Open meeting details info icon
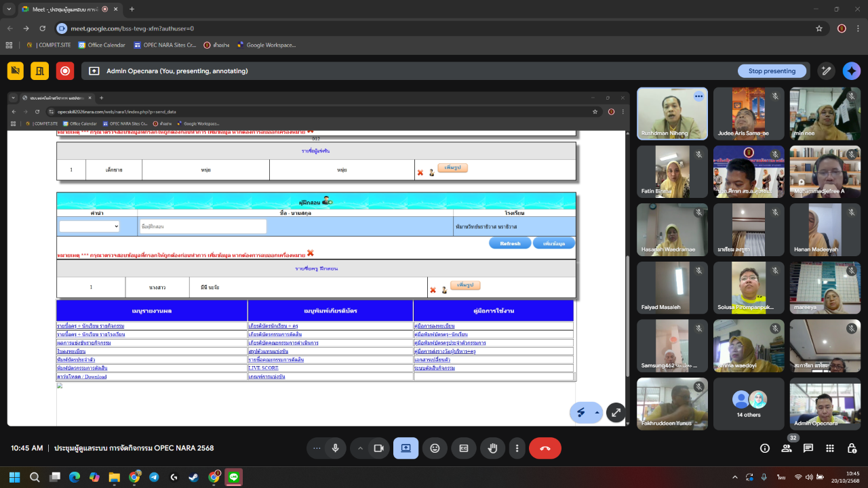Viewport: 868px width, 488px height. [765, 448]
